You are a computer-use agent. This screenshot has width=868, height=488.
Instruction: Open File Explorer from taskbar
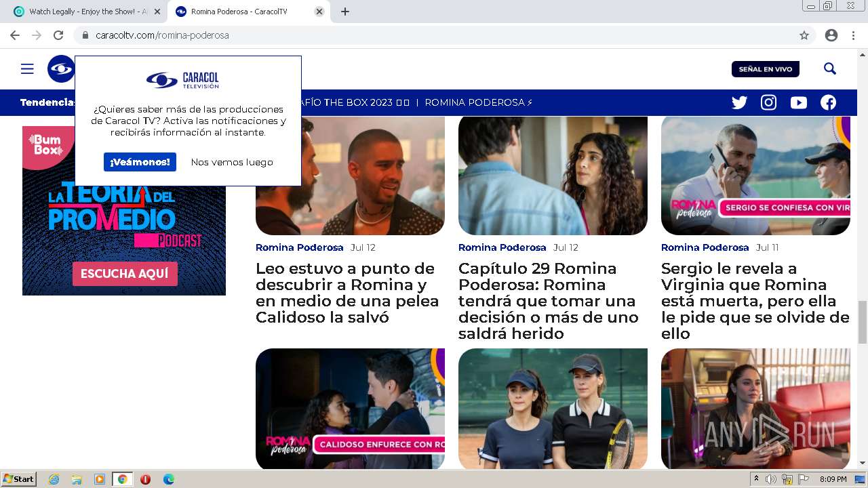click(x=77, y=479)
